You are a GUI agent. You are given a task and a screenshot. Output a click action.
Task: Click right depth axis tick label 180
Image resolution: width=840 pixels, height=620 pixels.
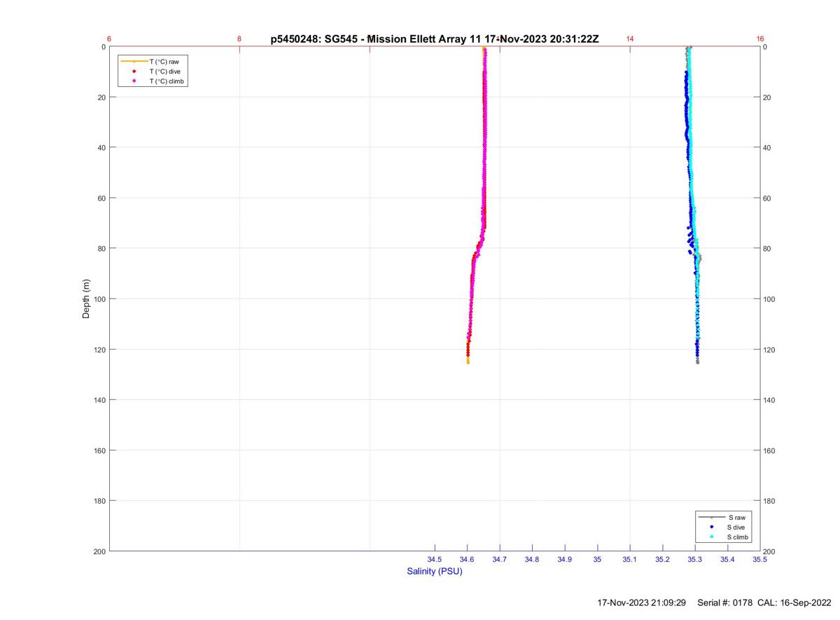pyautogui.click(x=770, y=501)
